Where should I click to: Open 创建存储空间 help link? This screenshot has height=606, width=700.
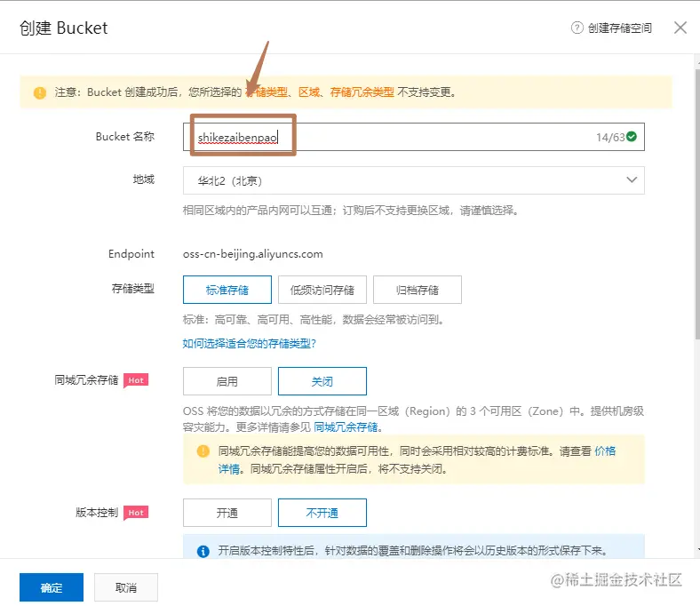coord(619,28)
